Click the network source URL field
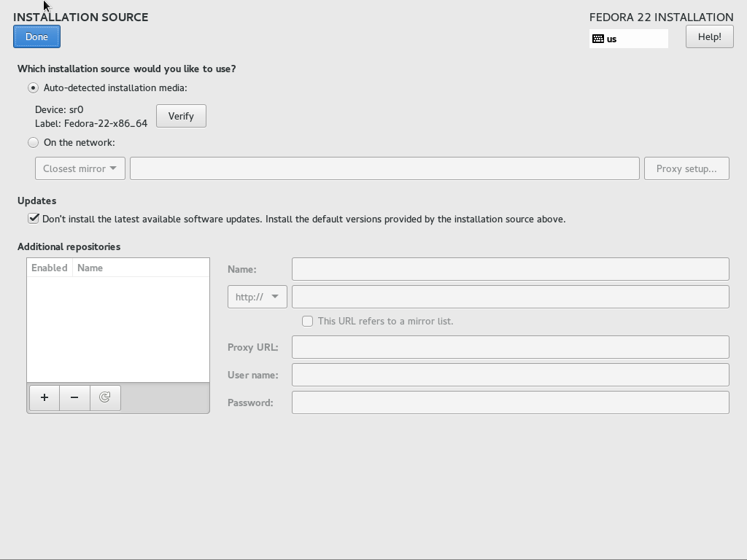 (384, 168)
